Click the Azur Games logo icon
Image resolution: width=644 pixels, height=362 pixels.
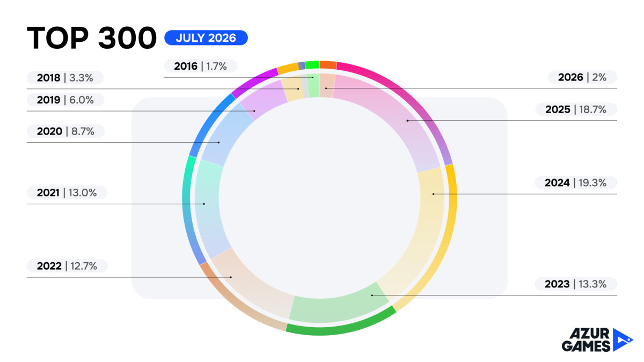click(623, 340)
